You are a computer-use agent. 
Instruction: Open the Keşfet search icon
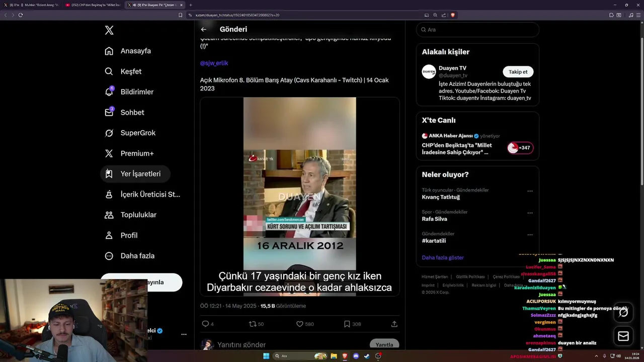[109, 71]
